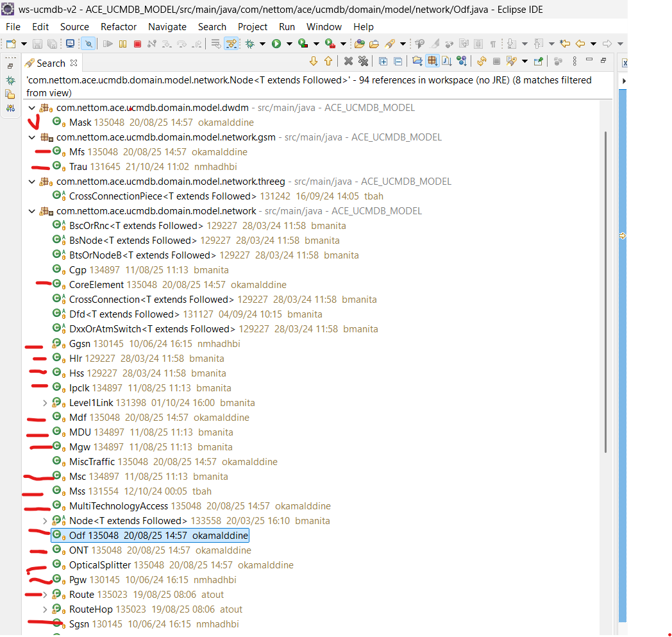Toggle Group by Package in Search view
This screenshot has width=672, height=637.
432,62
